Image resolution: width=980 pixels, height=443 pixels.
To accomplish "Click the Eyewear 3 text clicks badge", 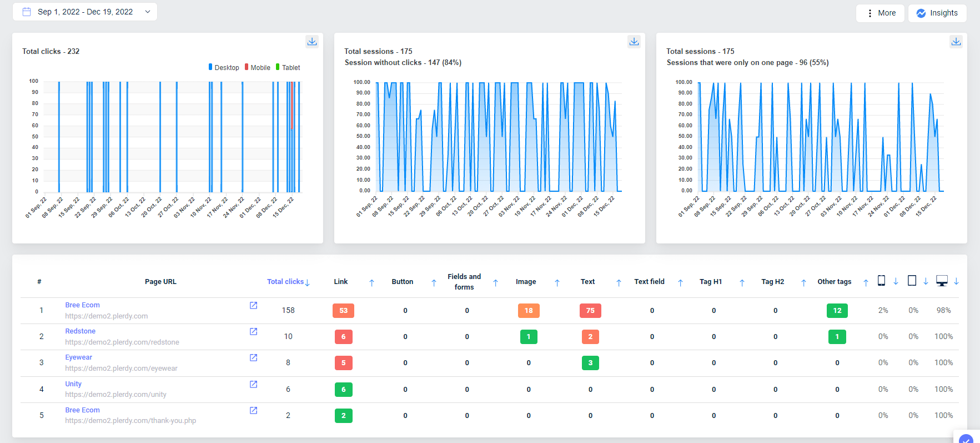I will pyautogui.click(x=590, y=363).
